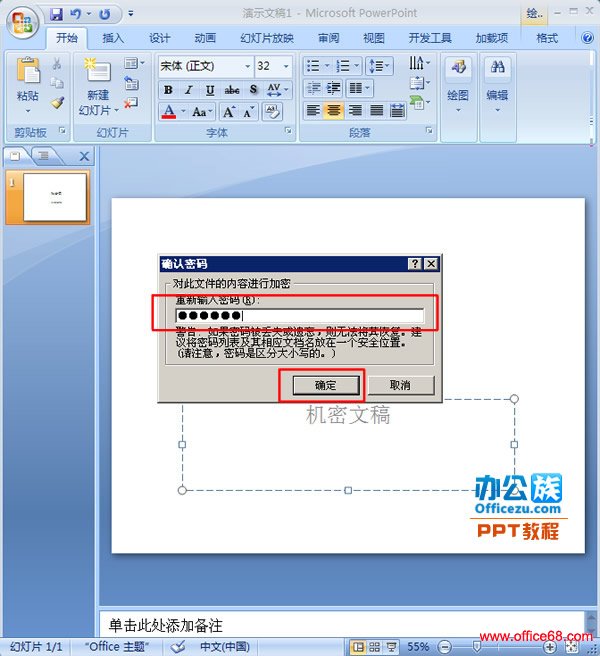Redo the last action
Viewport: 600px width, 656px height.
coord(104,14)
